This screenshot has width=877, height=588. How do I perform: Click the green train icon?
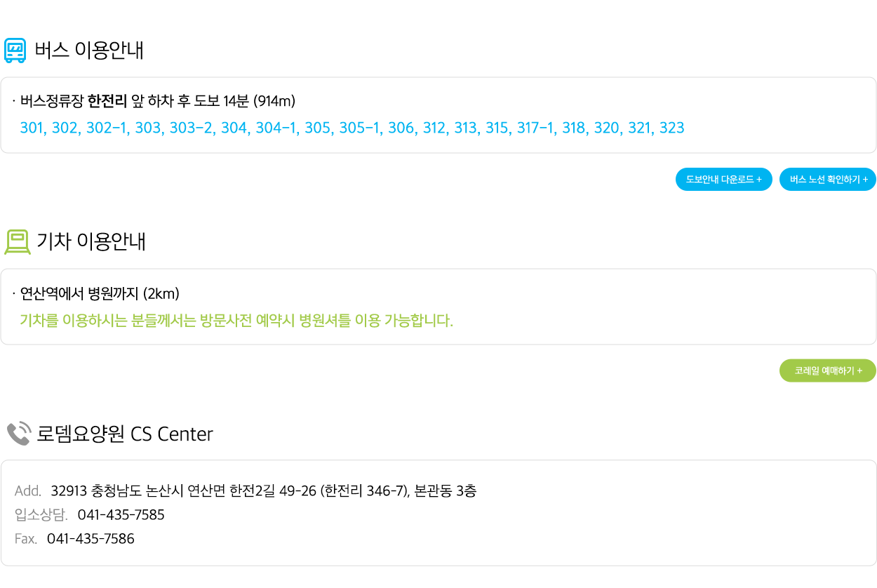pyautogui.click(x=17, y=242)
